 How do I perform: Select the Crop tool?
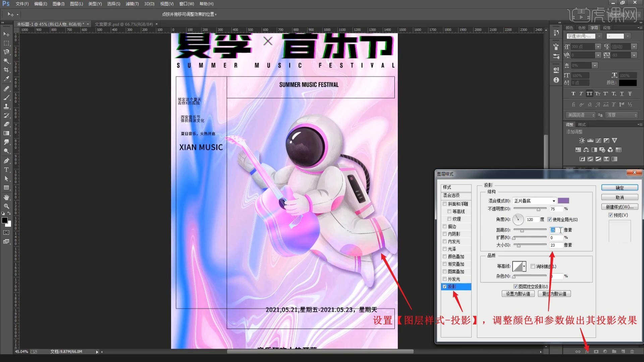pos(6,70)
